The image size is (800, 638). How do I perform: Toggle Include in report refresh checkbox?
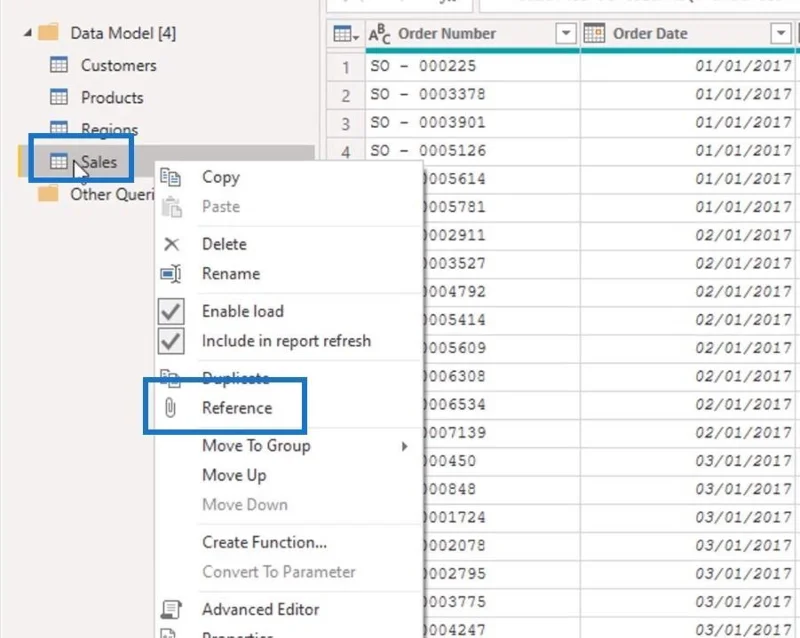(171, 341)
